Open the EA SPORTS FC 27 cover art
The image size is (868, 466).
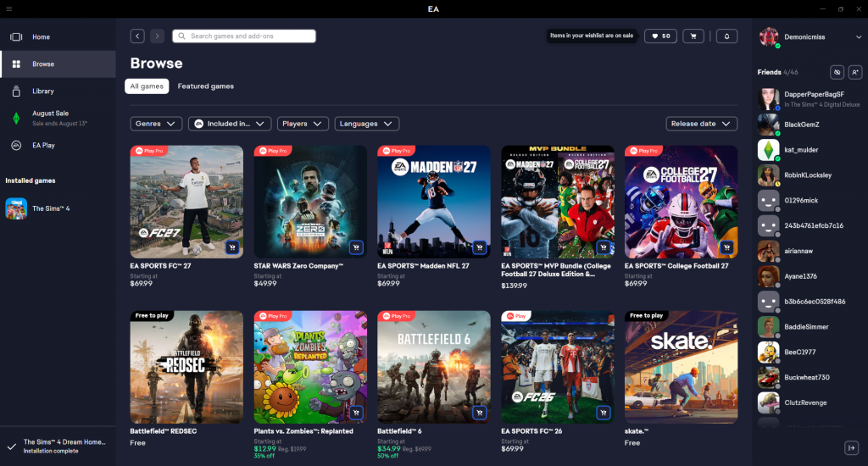186,202
